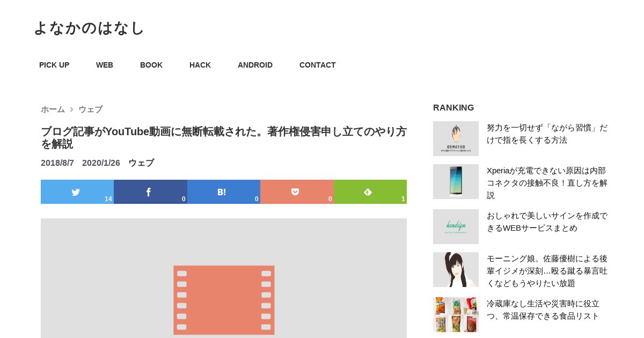Click the finger-lengthening article thumbnail
644x338 pixels.
coord(456,138)
